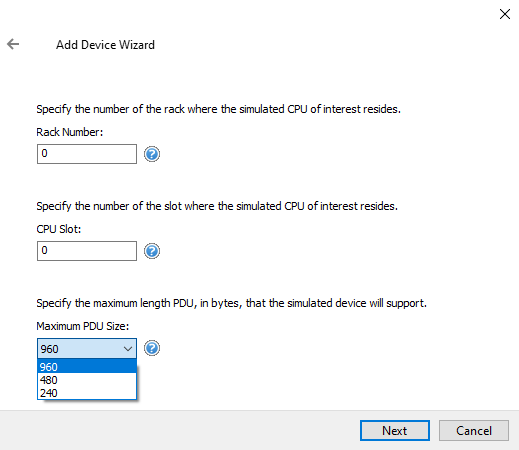The height and width of the screenshot is (450, 519).
Task: Choose 480 from the PDU size list
Action: [87, 380]
